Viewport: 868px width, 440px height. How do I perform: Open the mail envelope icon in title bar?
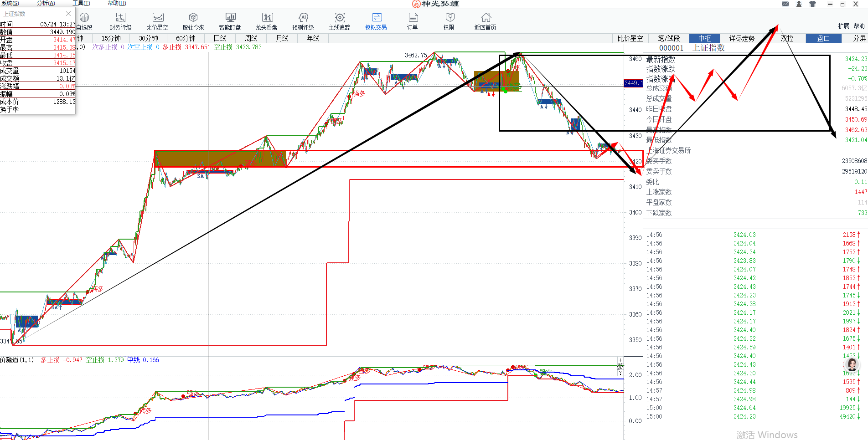point(785,4)
